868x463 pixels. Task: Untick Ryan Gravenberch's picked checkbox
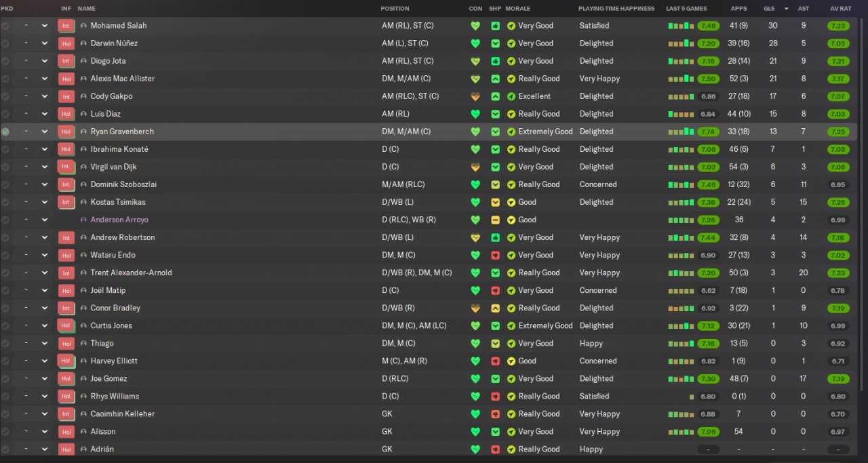[5, 132]
